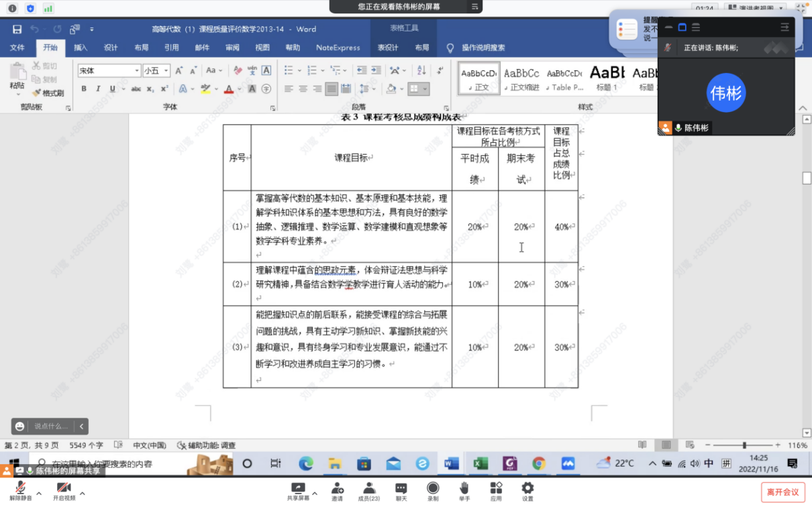
Task: Click the Format Painter (格式刷) button
Action: coord(49,93)
